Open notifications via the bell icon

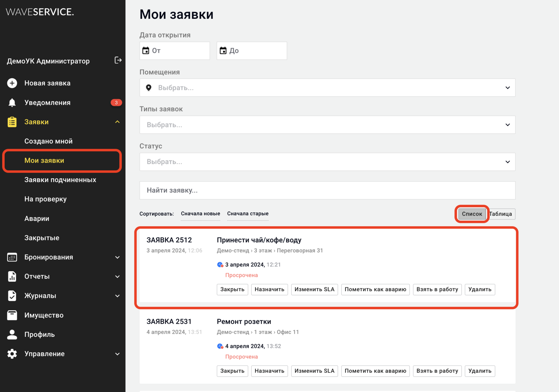(x=12, y=102)
